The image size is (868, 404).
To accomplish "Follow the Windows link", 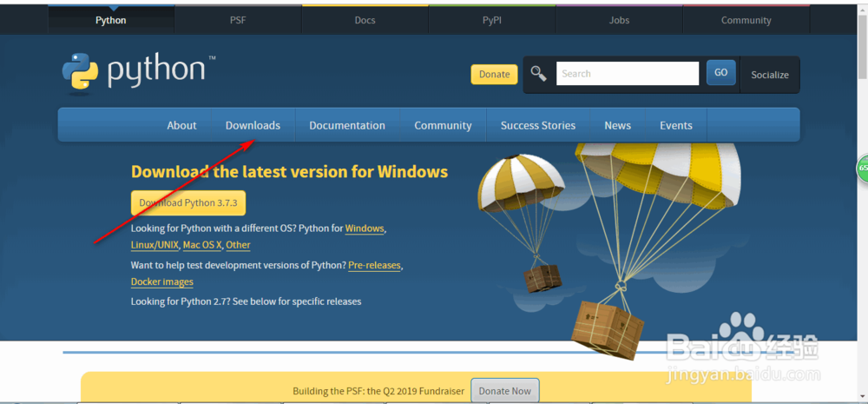I will tap(365, 228).
